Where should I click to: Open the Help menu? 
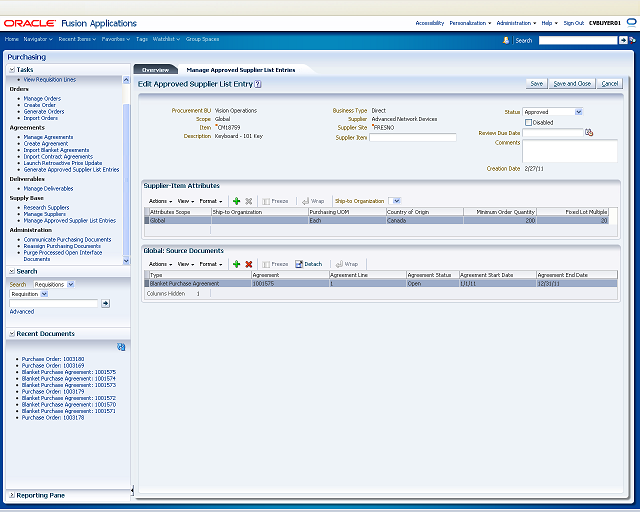pyautogui.click(x=549, y=23)
